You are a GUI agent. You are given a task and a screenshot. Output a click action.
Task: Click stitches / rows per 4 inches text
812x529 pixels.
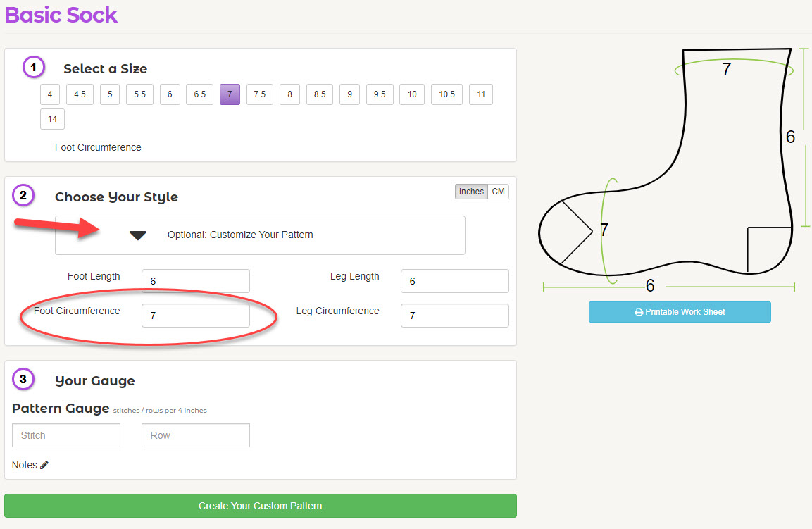(x=160, y=411)
